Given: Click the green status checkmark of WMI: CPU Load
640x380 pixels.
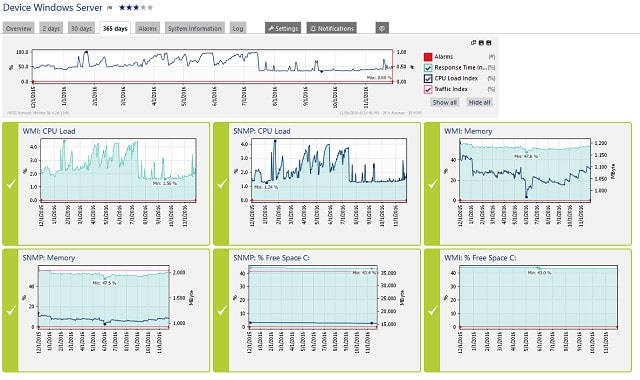Looking at the screenshot, I should coord(11,184).
